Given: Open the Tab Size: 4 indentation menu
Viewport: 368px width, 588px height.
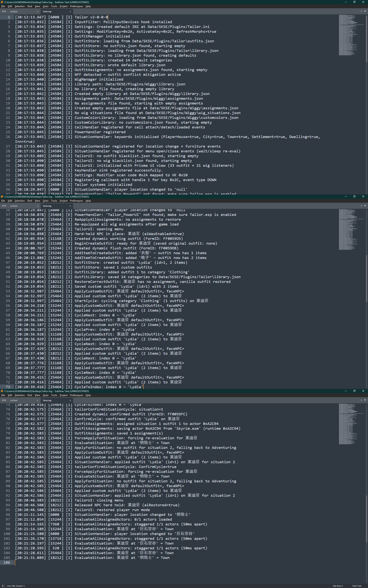Looking at the screenshot, I should pos(338,586).
